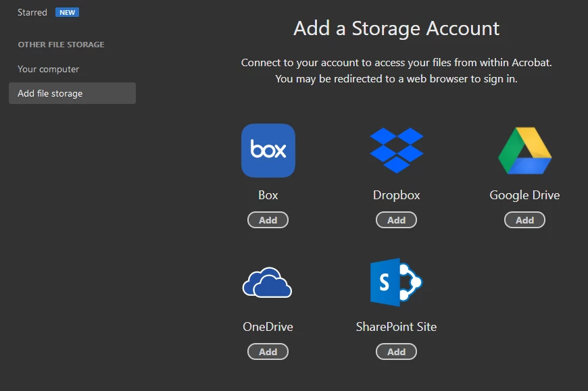Screen dimensions: 588x391
Task: Select Add file storage in sidebar
Action: click(72, 93)
